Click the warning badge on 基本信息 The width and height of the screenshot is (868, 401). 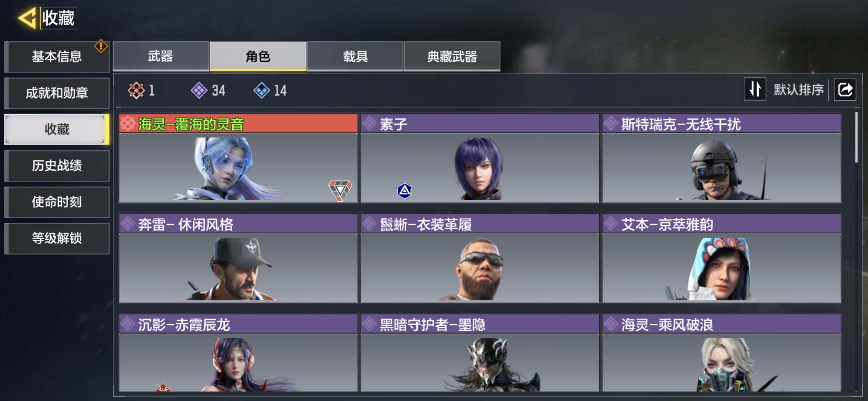click(x=101, y=46)
